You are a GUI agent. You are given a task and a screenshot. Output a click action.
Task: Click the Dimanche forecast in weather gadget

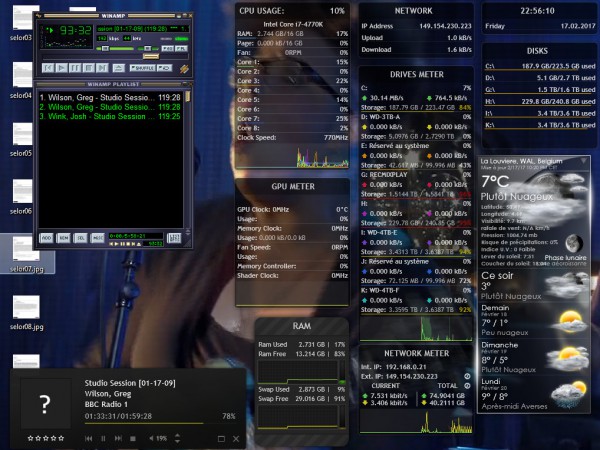tap(534, 357)
